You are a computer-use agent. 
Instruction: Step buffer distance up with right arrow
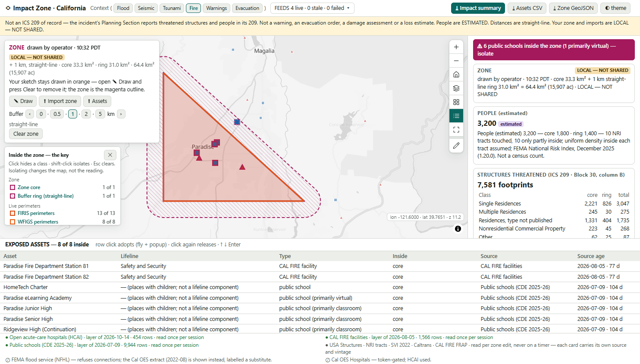click(x=121, y=114)
